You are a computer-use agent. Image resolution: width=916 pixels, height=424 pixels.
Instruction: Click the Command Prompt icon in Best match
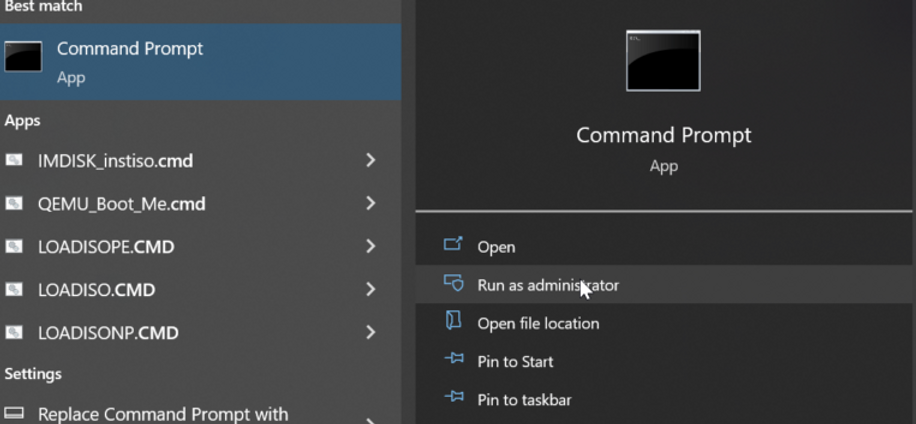tap(23, 57)
